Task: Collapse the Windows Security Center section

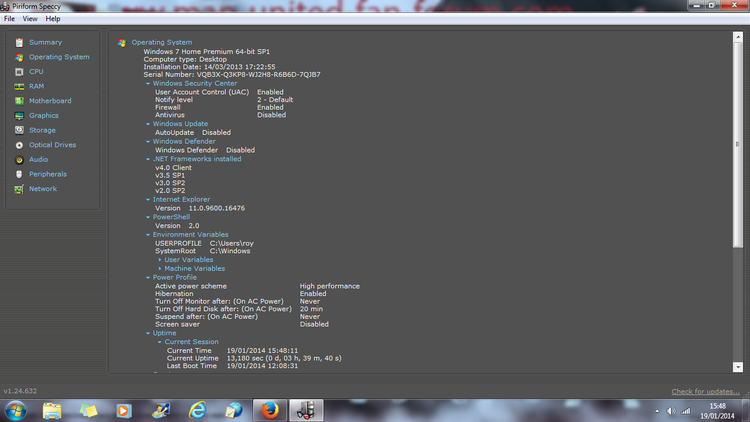Action: [148, 84]
